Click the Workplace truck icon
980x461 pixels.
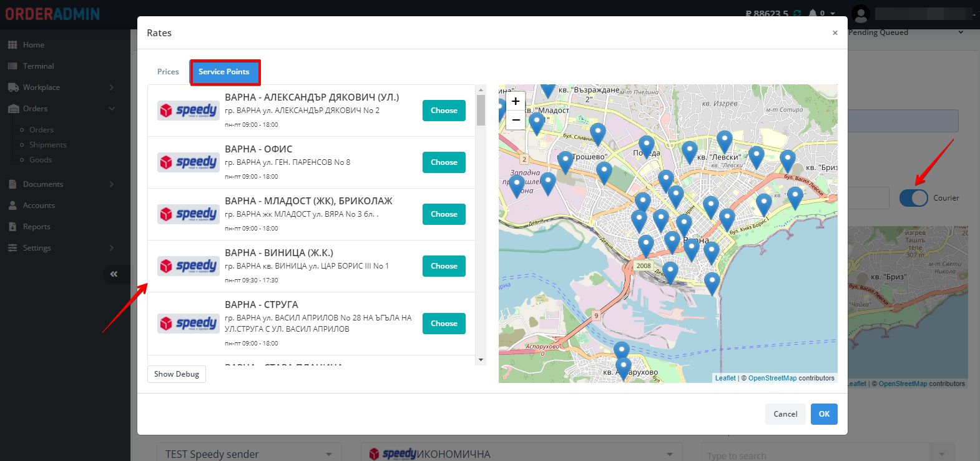(x=13, y=87)
